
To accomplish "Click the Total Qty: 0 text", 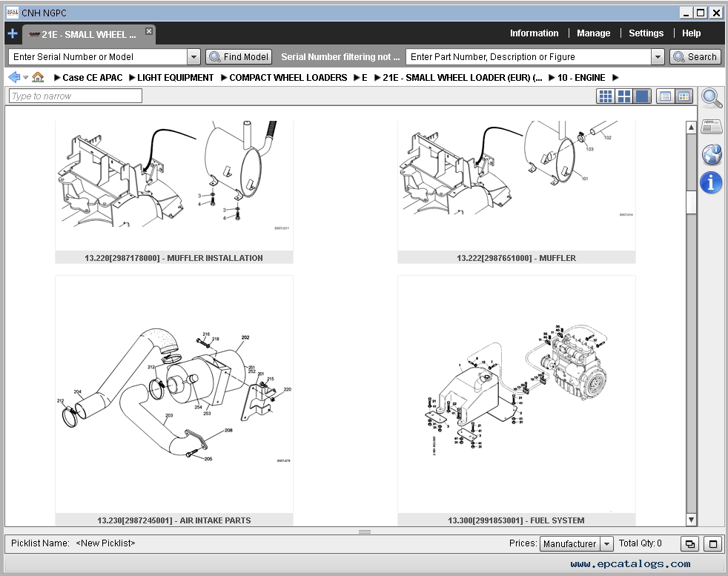I will click(641, 543).
